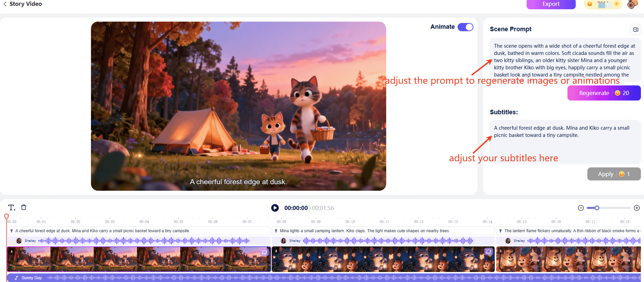Select scene 1 forest clip thumbnail
The image size is (644, 282).
(x=139, y=259)
